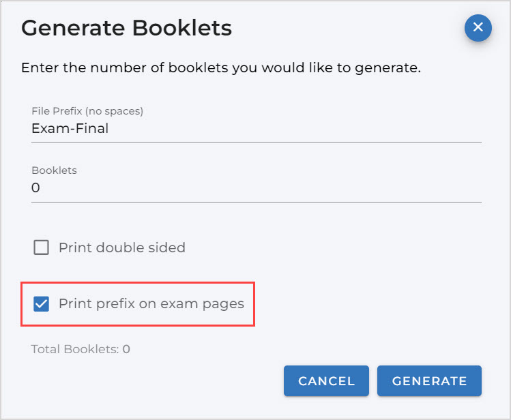The height and width of the screenshot is (420, 511).
Task: Click the 'Total Booklets: 0' text
Action: coord(81,349)
